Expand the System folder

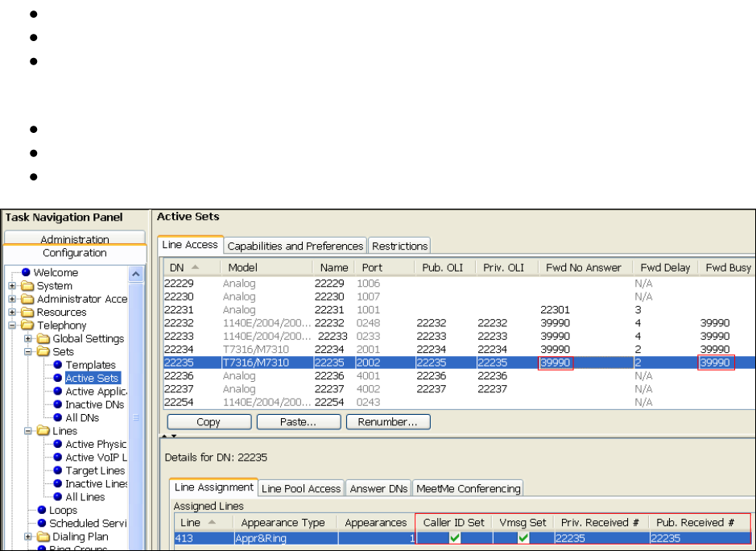(x=12, y=286)
